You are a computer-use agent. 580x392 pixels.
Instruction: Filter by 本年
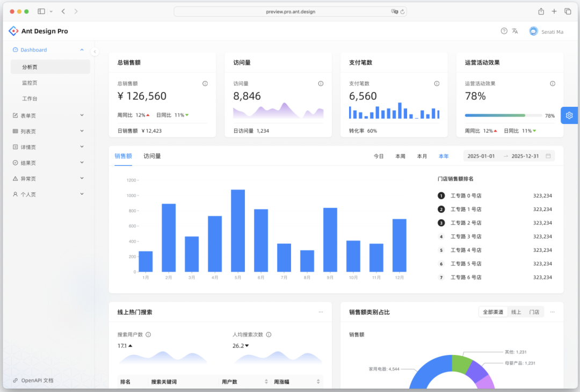[444, 156]
